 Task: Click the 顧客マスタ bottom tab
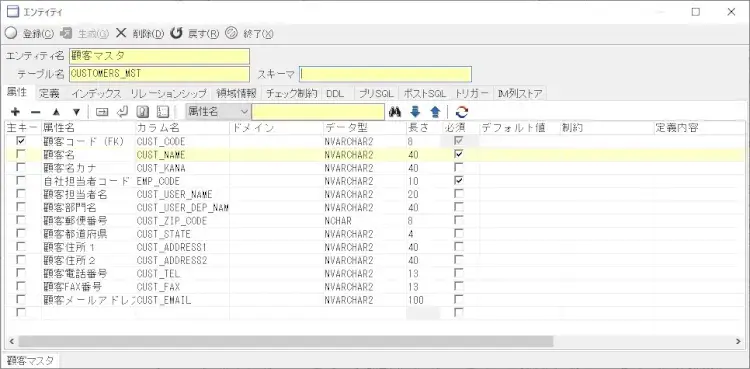pyautogui.click(x=31, y=361)
